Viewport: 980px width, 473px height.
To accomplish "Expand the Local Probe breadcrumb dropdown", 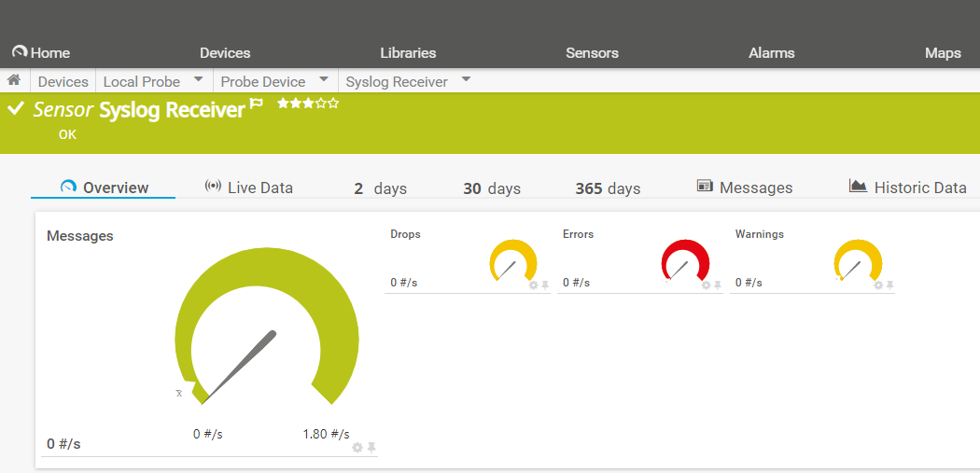I will [x=199, y=80].
